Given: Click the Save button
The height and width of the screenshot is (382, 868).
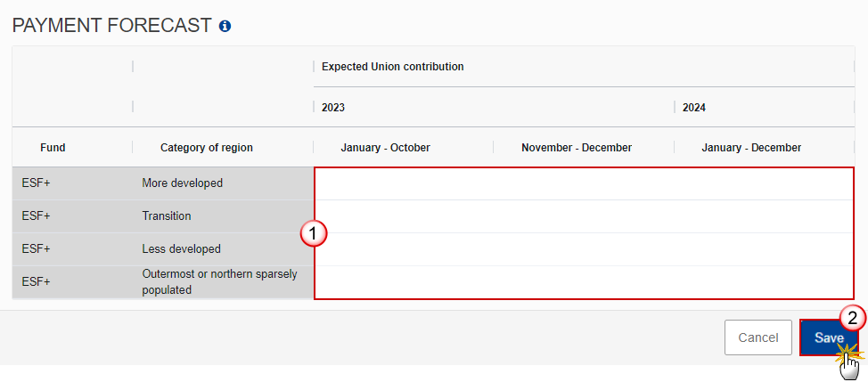Looking at the screenshot, I should coord(829,337).
